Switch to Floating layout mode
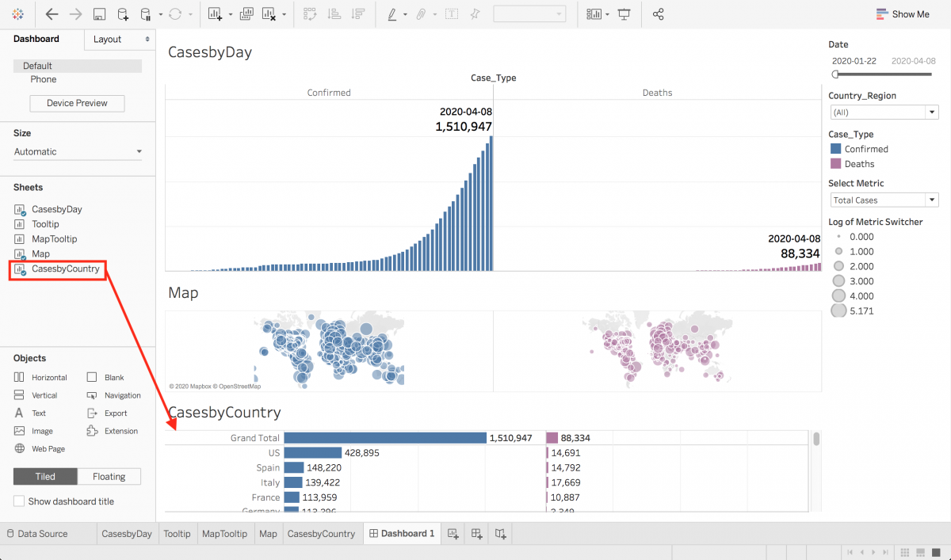The height and width of the screenshot is (560, 951). point(109,476)
